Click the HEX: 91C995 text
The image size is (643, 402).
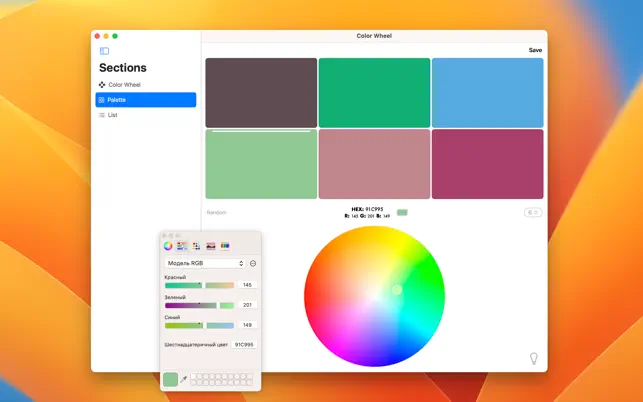(x=367, y=209)
